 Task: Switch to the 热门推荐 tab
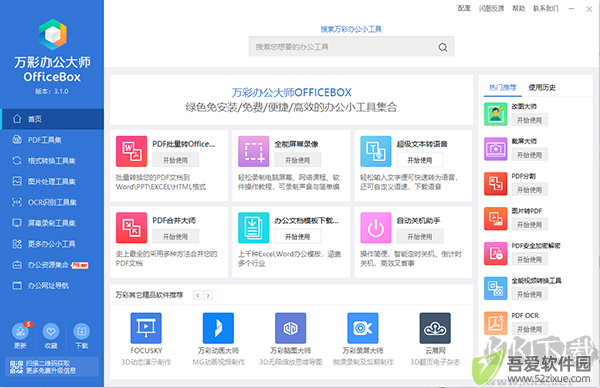502,88
